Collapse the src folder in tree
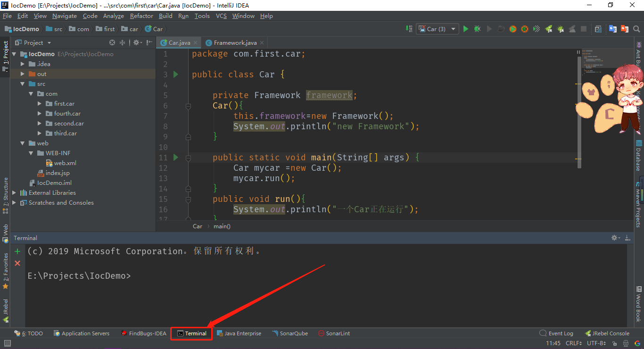 click(x=22, y=83)
